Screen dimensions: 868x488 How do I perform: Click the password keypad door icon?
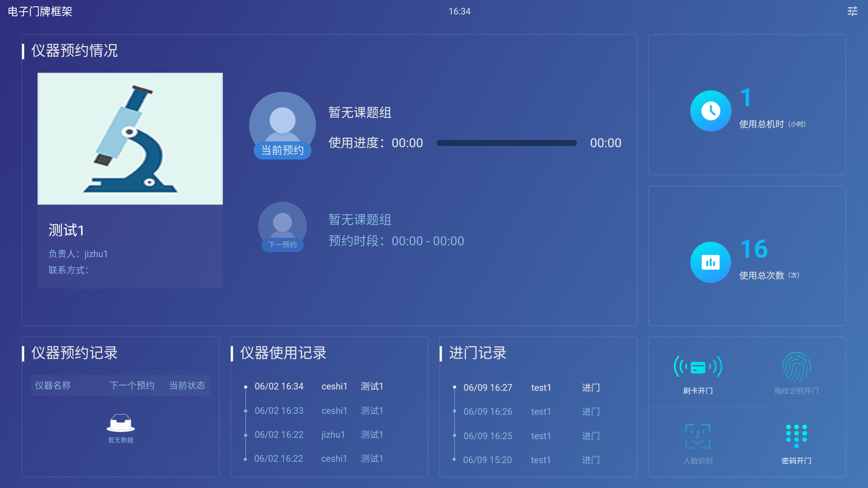tap(797, 436)
